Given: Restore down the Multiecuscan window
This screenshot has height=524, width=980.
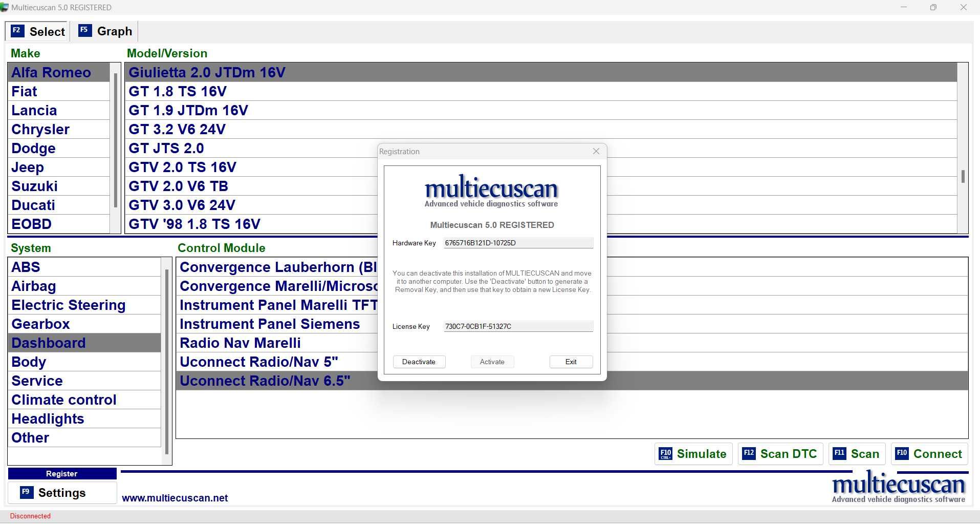Looking at the screenshot, I should click(933, 7).
